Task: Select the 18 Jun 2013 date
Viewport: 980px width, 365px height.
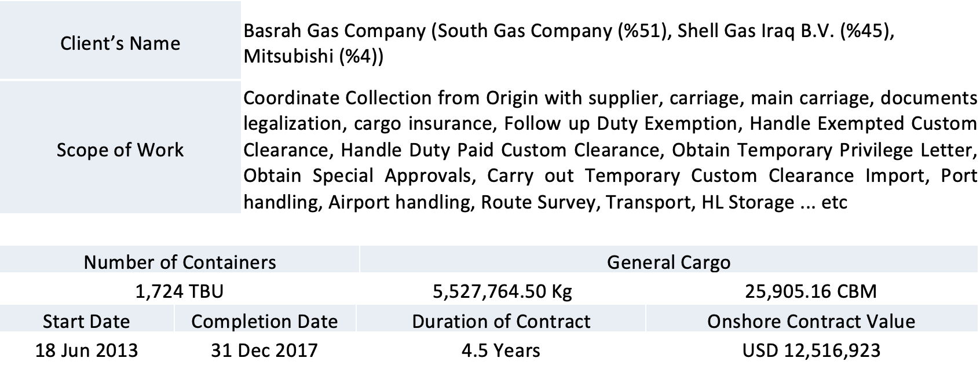Action: coord(86,351)
